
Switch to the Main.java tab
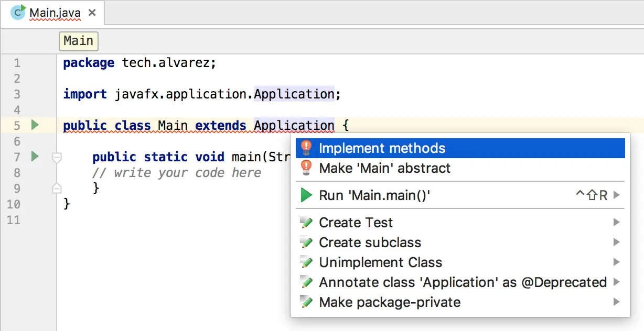click(x=52, y=12)
